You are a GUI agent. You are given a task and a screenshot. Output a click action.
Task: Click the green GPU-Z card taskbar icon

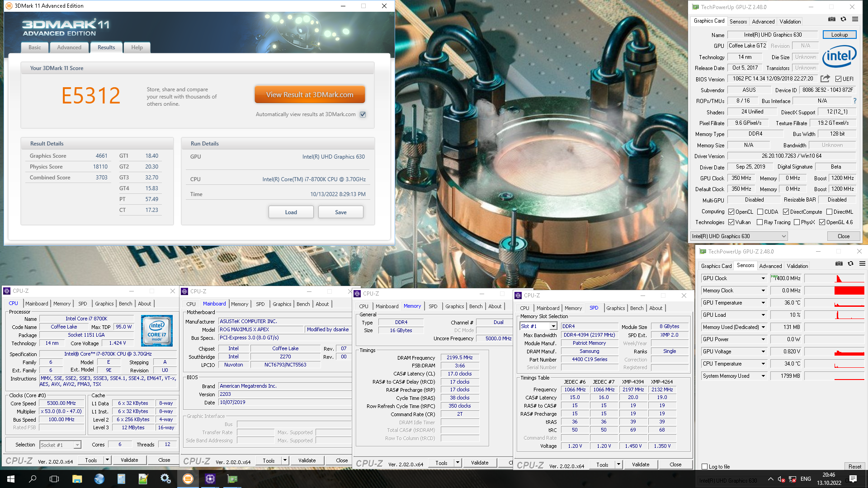click(x=232, y=479)
